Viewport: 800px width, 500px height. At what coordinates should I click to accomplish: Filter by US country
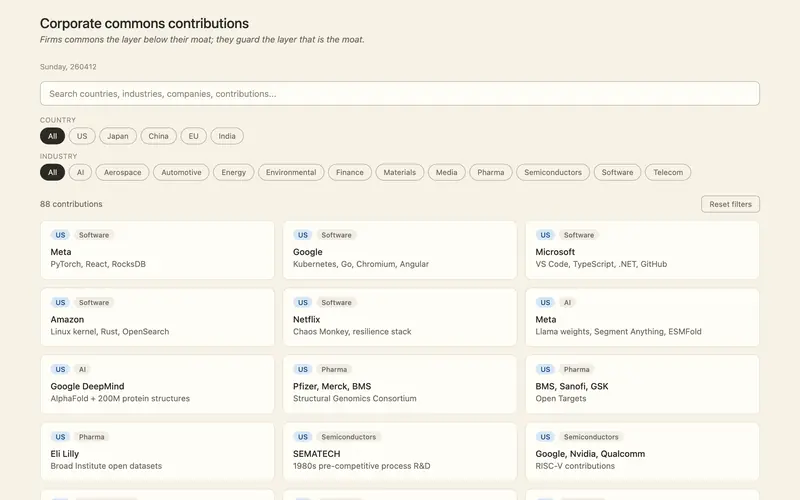tap(82, 136)
